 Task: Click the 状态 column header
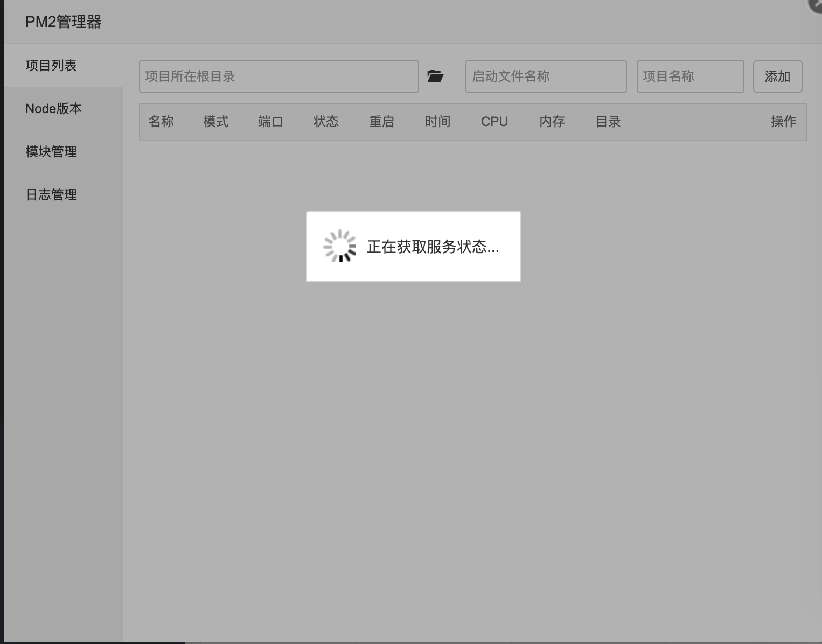[x=326, y=122]
